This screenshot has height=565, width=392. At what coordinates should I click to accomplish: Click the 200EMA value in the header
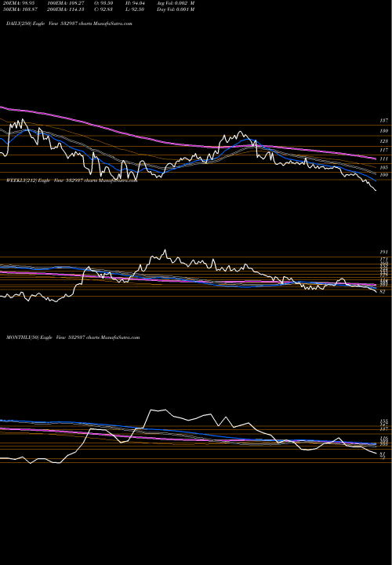click(x=66, y=9)
